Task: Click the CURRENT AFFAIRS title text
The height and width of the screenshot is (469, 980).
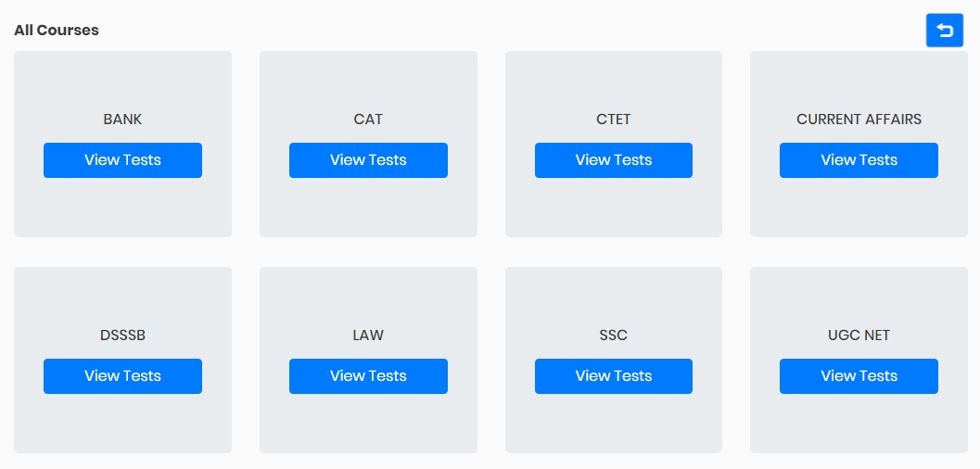Action: tap(859, 120)
